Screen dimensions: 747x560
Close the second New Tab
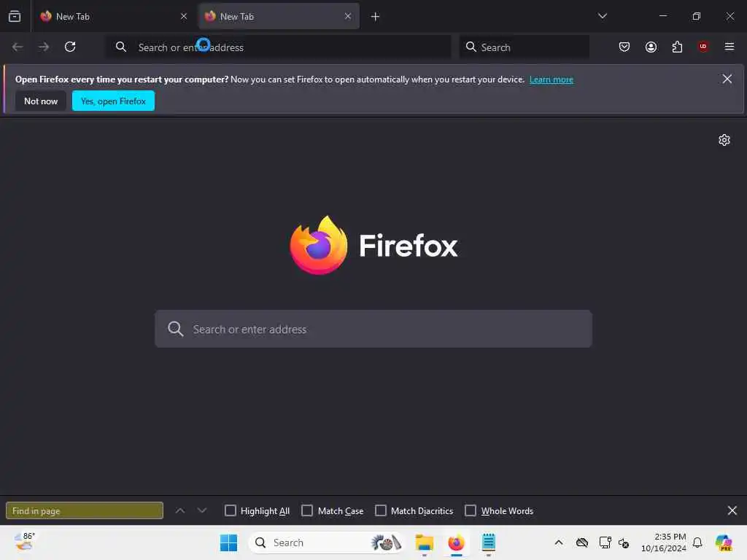click(348, 16)
